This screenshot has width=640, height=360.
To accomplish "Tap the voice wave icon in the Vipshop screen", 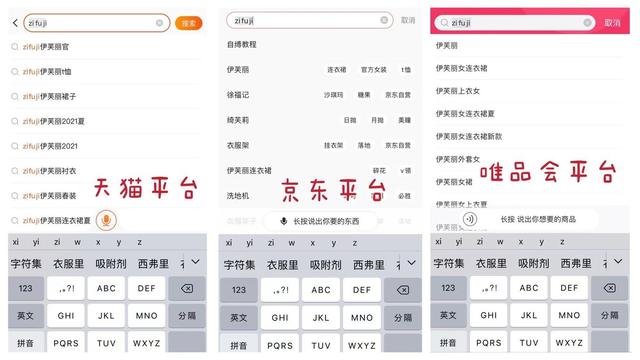I will (470, 219).
